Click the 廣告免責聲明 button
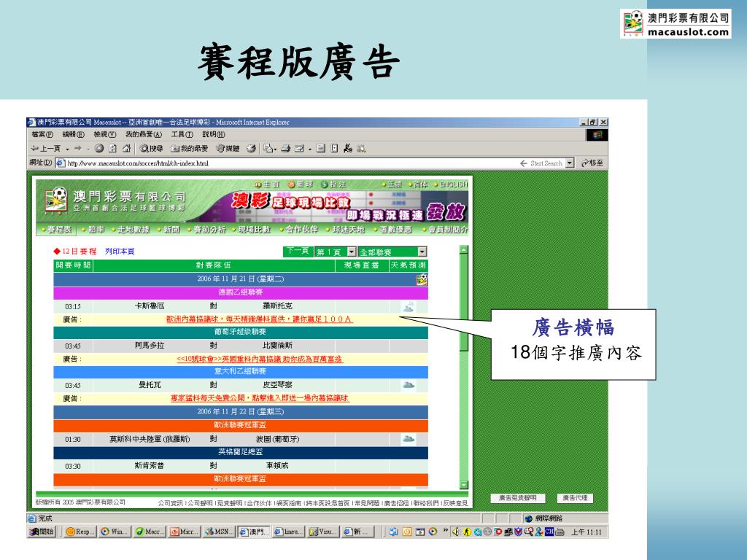The image size is (747, 560). (517, 498)
